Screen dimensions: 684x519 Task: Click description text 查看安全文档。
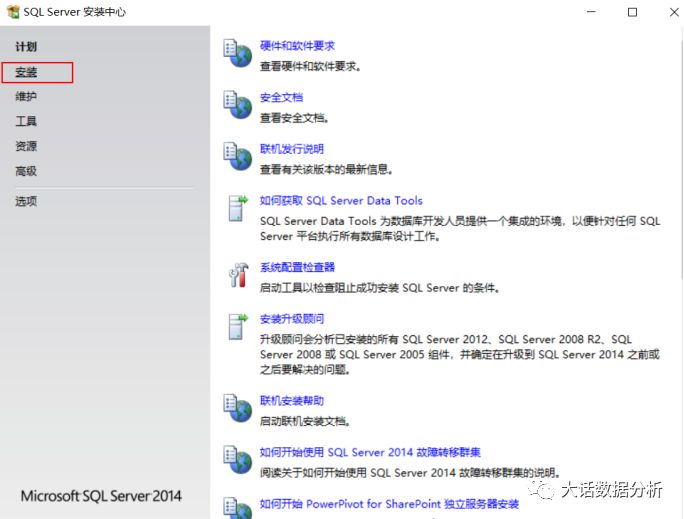tap(294, 118)
